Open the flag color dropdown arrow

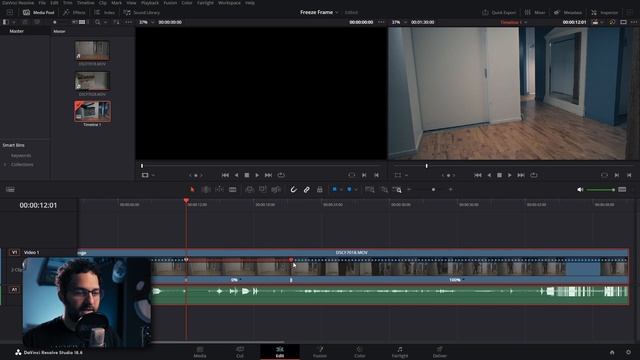pyautogui.click(x=341, y=190)
